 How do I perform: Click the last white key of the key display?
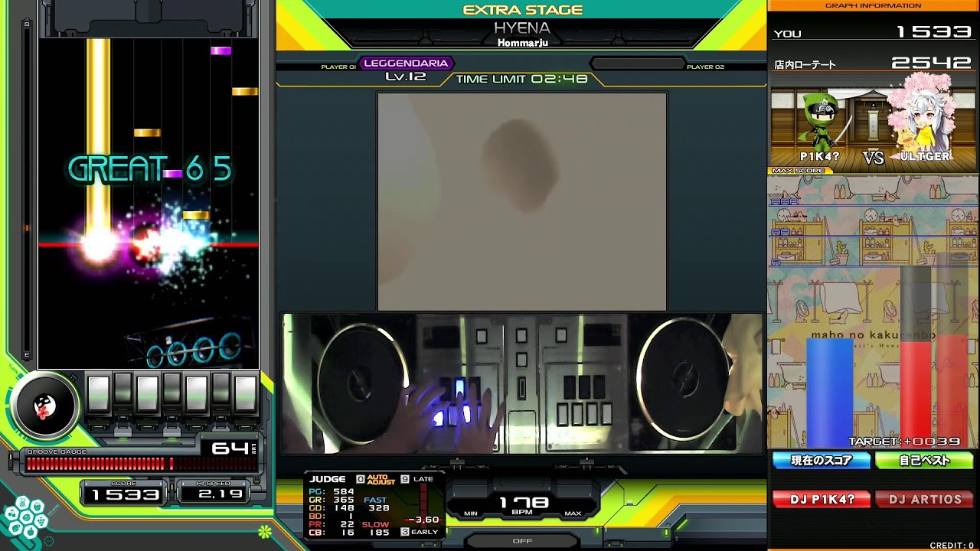[245, 393]
